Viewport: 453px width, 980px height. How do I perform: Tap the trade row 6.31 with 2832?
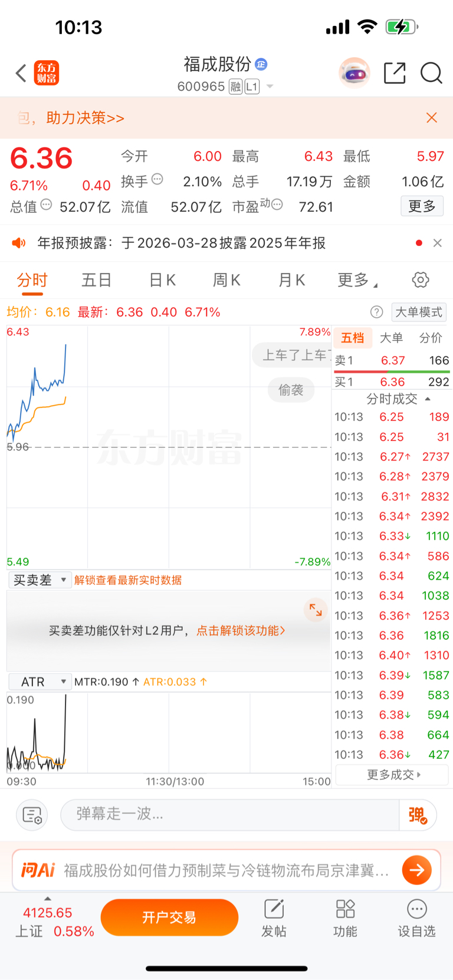coord(392,496)
